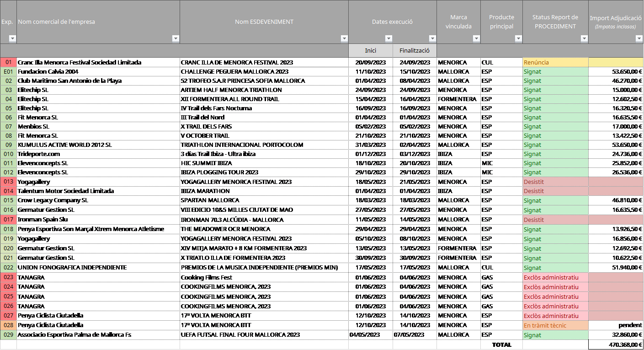Screen dimensions: 644x350
Task: Expand the Nom ESDEVENIMENT filter arrow
Action: (x=344, y=39)
